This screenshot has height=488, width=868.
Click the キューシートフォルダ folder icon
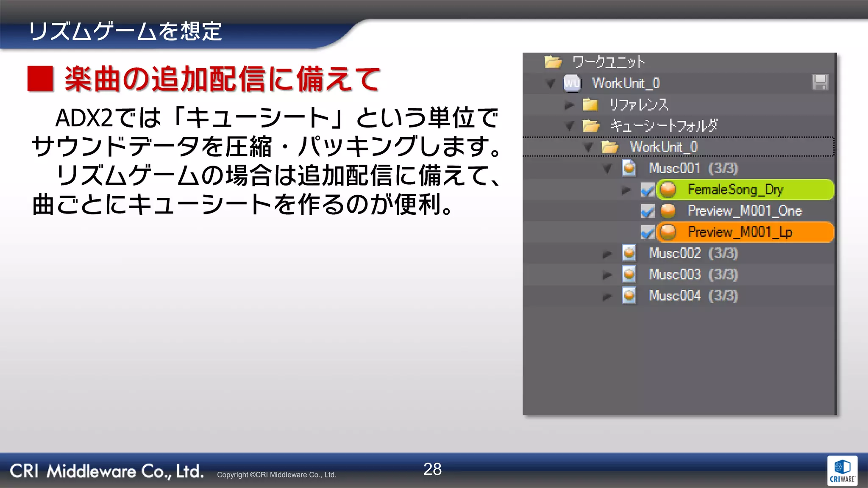coord(590,126)
